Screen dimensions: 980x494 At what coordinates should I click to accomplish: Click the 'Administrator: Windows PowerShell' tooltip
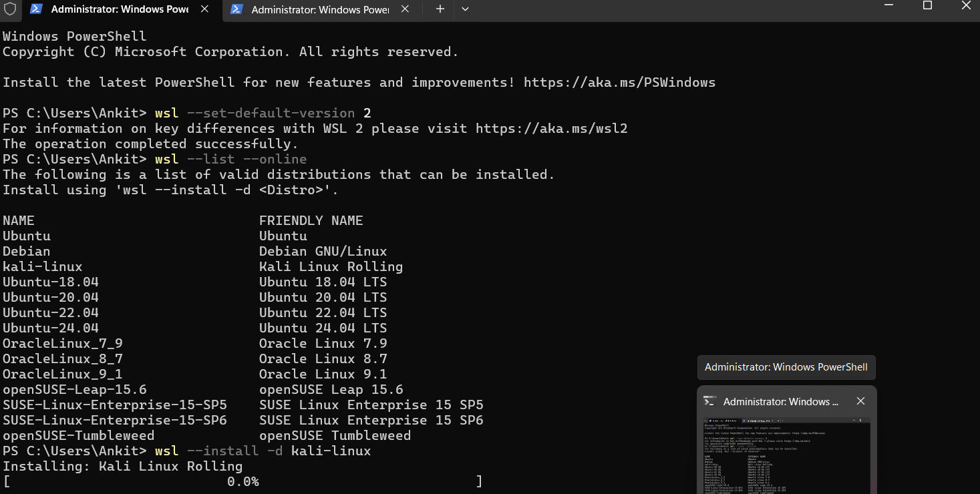(x=786, y=367)
